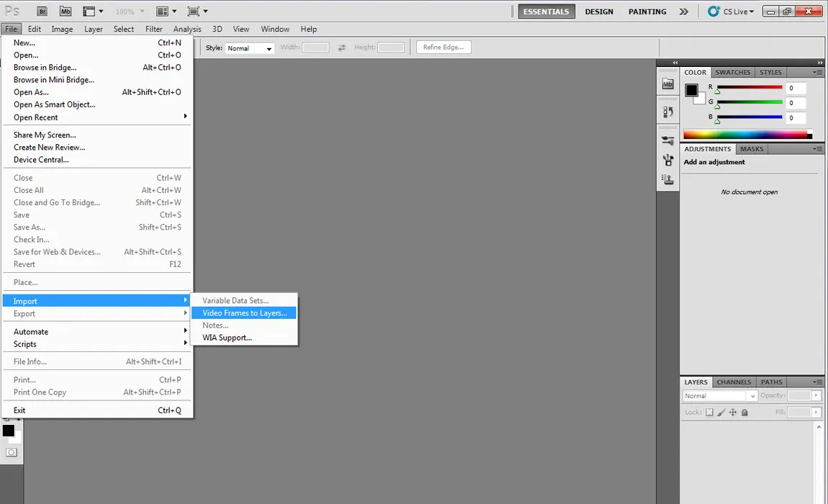Image resolution: width=828 pixels, height=504 pixels.
Task: Open the Layers panel options menu
Action: [x=817, y=382]
